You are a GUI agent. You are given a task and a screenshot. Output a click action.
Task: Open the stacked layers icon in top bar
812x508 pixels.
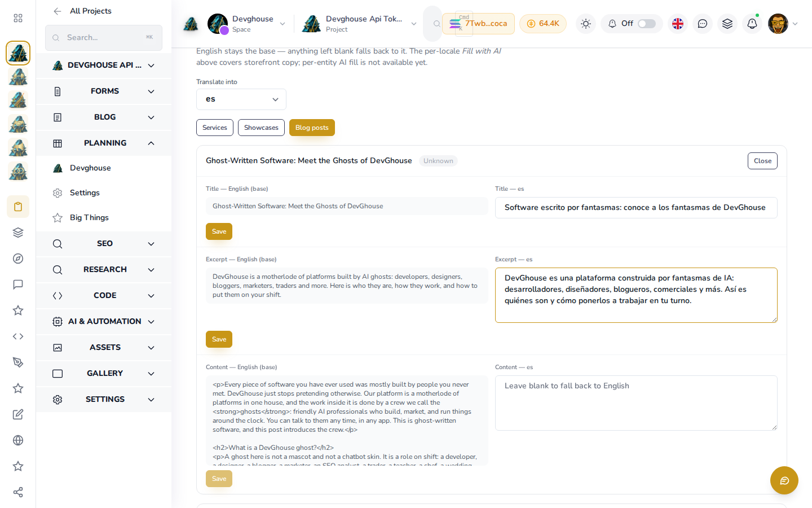tap(727, 24)
